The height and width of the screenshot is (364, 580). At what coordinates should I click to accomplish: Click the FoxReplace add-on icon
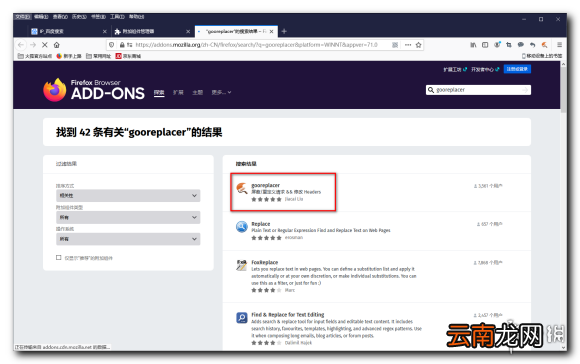[x=242, y=265]
